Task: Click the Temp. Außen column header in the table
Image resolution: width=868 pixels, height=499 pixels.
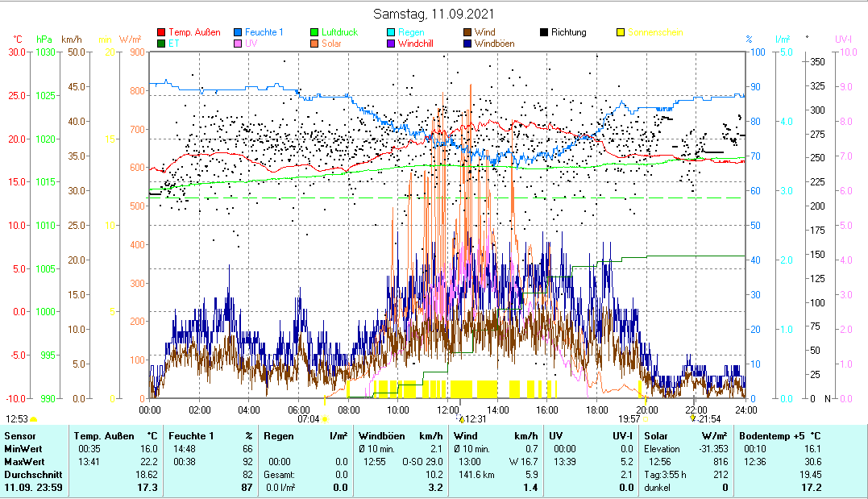Action: click(104, 436)
